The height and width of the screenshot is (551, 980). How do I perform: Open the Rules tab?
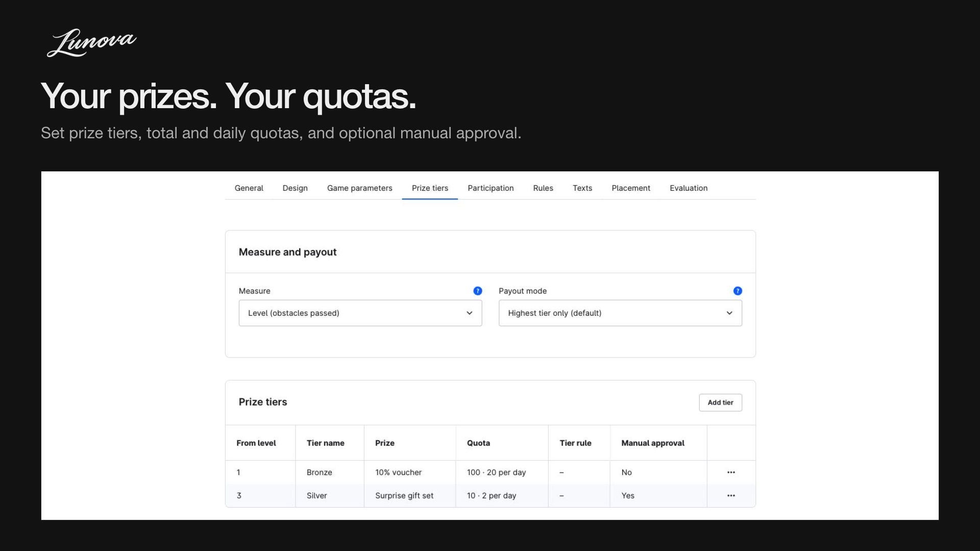[x=543, y=188]
